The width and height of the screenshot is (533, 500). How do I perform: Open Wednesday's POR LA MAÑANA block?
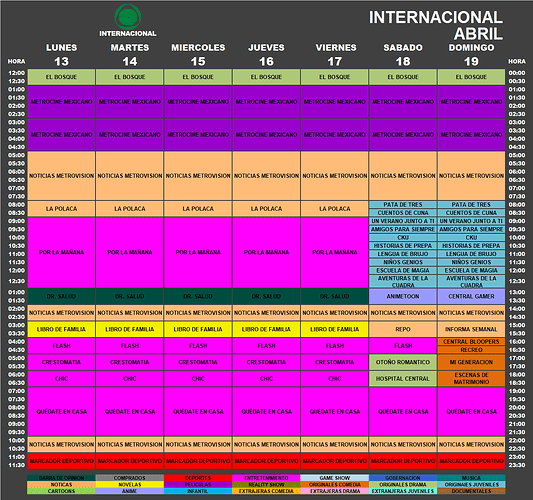coord(198,252)
